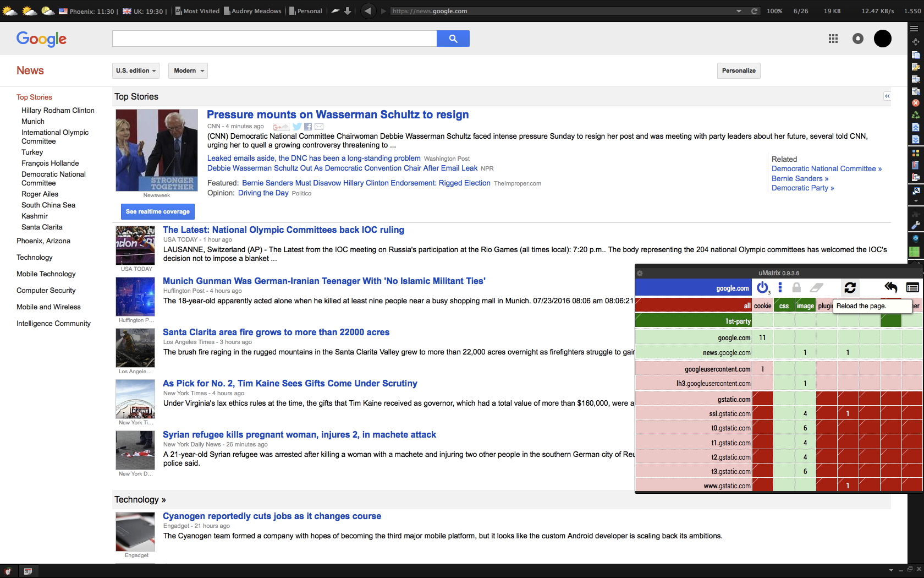The width and height of the screenshot is (924, 578).
Task: Click the green recycle icon in right sidebar
Action: [916, 115]
